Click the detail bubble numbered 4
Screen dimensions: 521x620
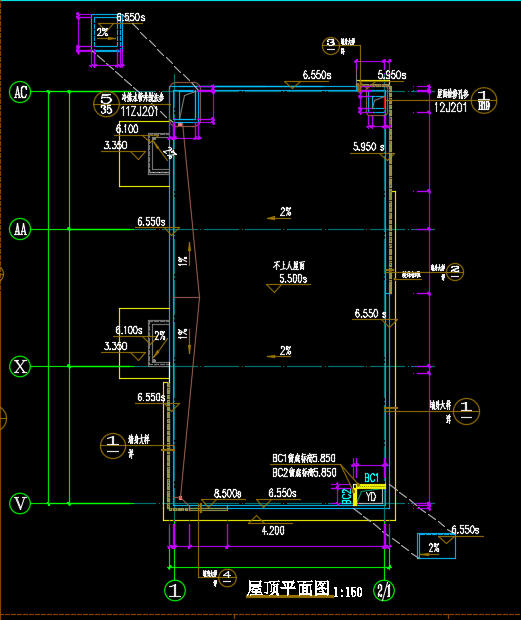pyautogui.click(x=227, y=578)
